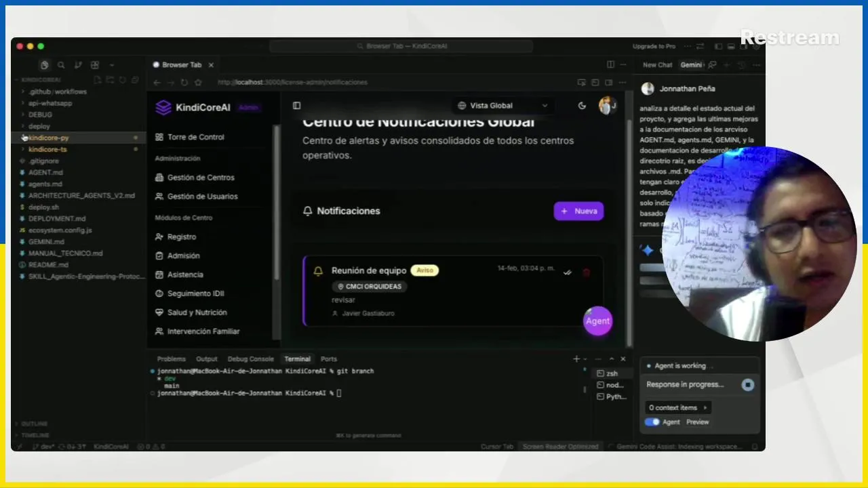Click the dev branch status bar item

click(43, 447)
